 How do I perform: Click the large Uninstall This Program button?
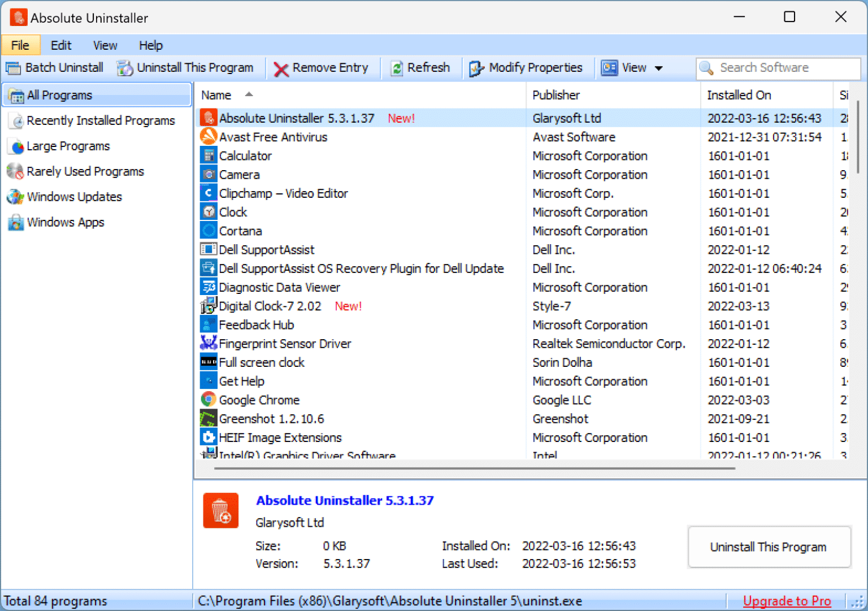tap(769, 547)
